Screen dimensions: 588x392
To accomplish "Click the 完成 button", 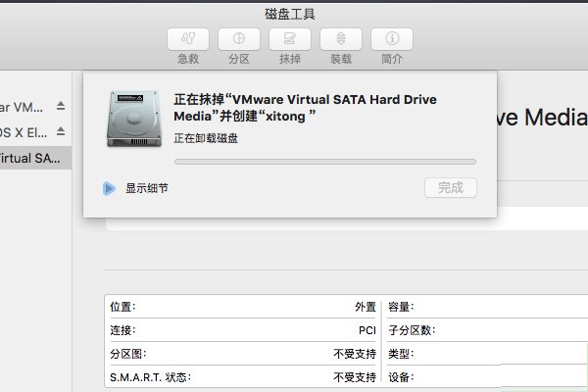I will tap(451, 187).
